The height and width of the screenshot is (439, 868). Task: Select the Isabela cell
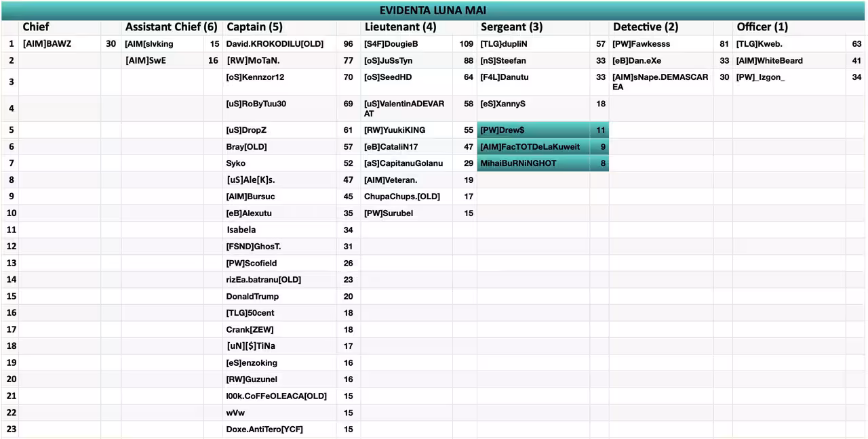[279, 230]
